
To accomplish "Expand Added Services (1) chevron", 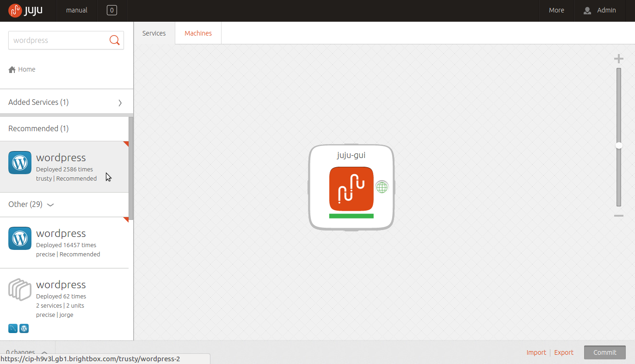I will click(x=120, y=103).
